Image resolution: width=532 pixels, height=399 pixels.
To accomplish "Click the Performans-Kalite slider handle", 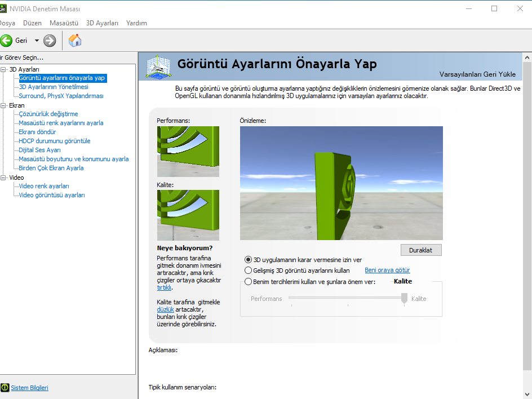I will click(x=404, y=298).
